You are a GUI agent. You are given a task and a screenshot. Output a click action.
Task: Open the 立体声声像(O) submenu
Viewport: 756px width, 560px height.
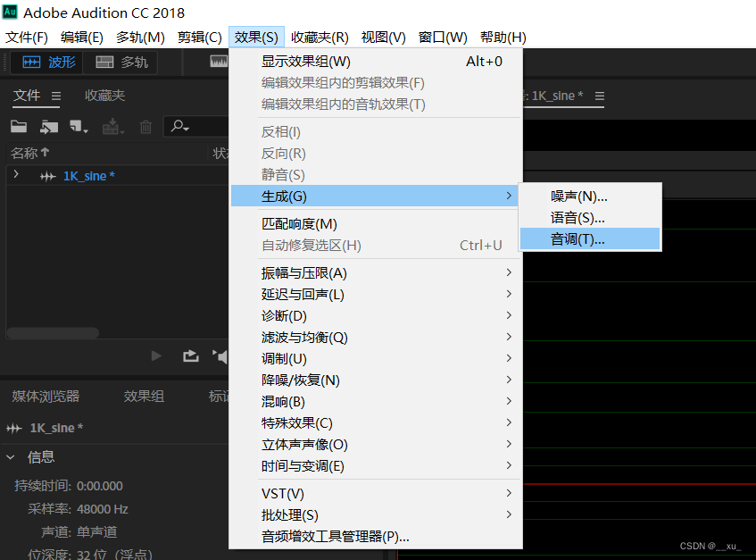click(x=375, y=444)
